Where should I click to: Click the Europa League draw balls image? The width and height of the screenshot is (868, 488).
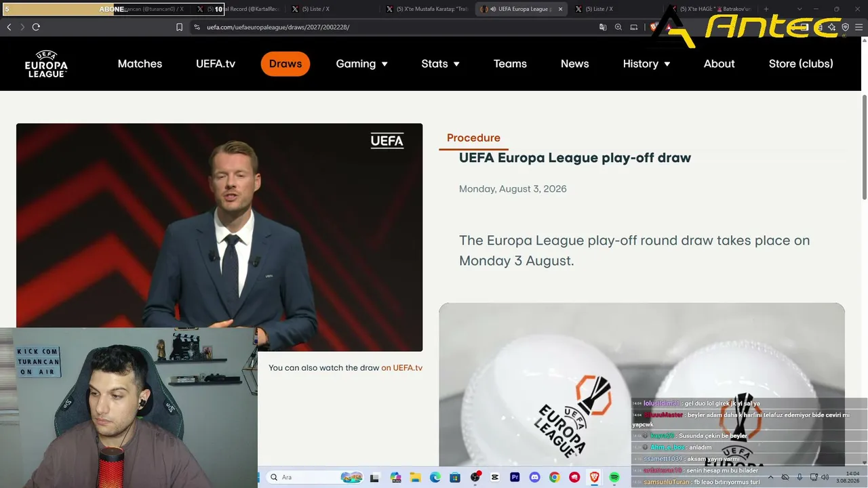[642, 384]
